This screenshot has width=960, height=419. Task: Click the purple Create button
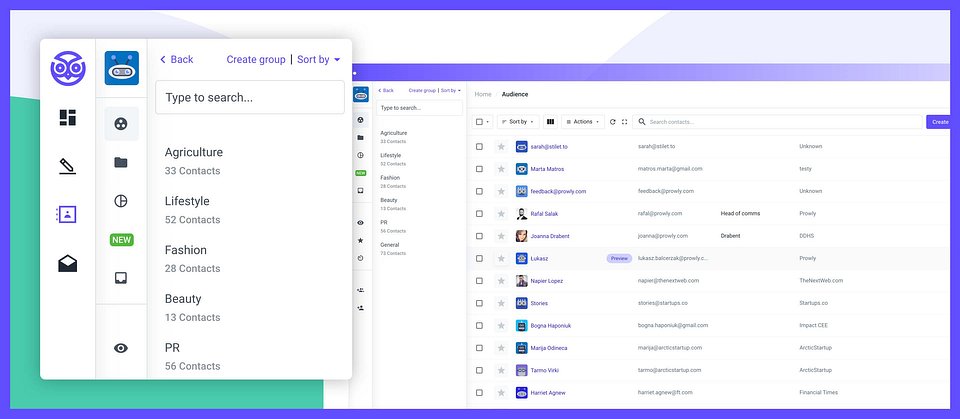pos(940,122)
